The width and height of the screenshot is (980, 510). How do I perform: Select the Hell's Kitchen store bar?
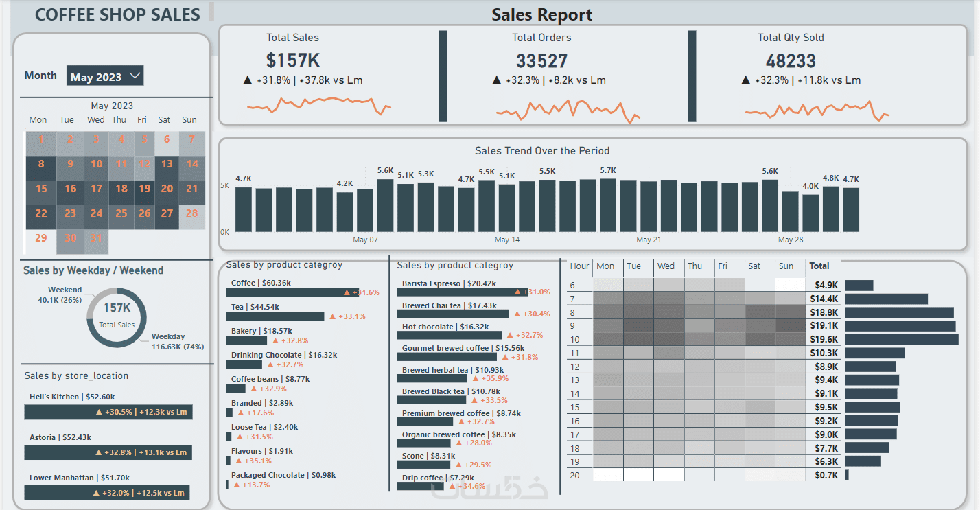coord(108,412)
